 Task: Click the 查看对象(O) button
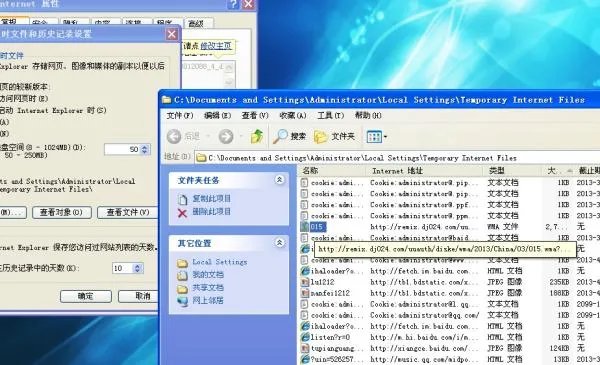coord(62,212)
